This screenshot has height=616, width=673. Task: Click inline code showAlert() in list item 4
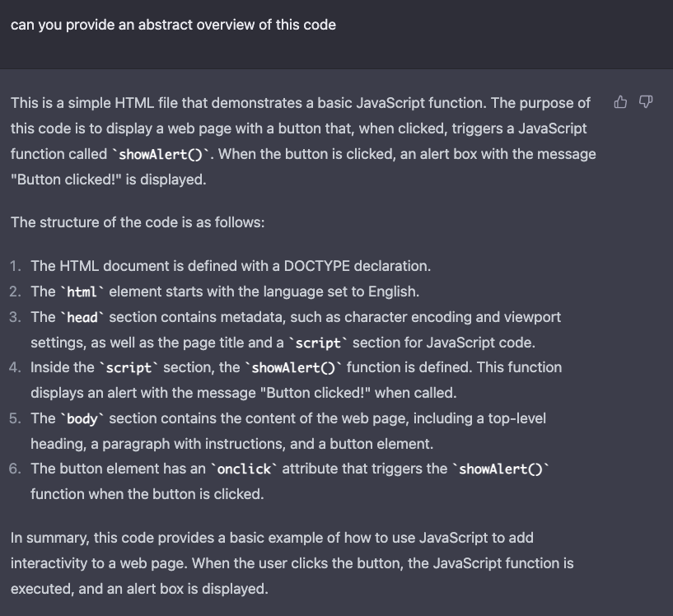(293, 368)
